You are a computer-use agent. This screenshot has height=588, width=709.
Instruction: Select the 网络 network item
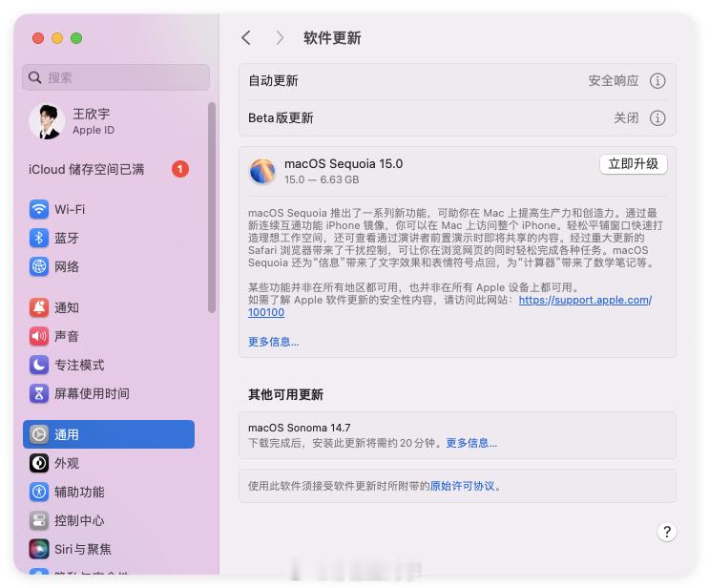point(109,266)
